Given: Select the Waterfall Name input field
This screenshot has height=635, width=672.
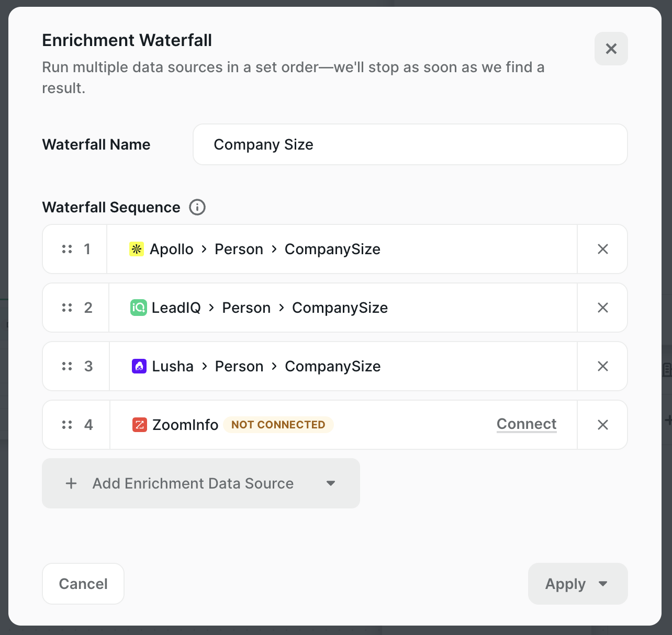Looking at the screenshot, I should pos(410,144).
